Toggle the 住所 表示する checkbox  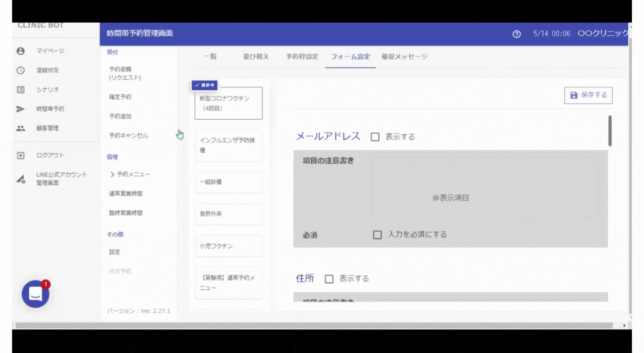pyautogui.click(x=329, y=279)
